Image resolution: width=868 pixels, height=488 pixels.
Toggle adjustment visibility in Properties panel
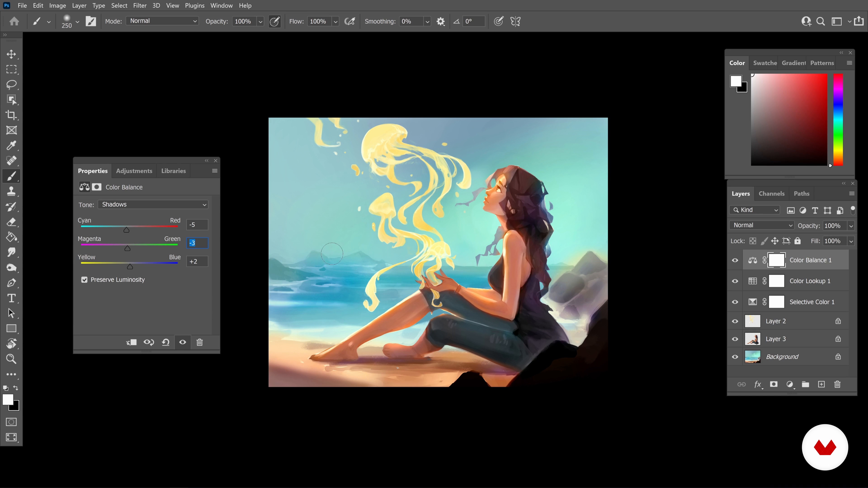pos(183,342)
